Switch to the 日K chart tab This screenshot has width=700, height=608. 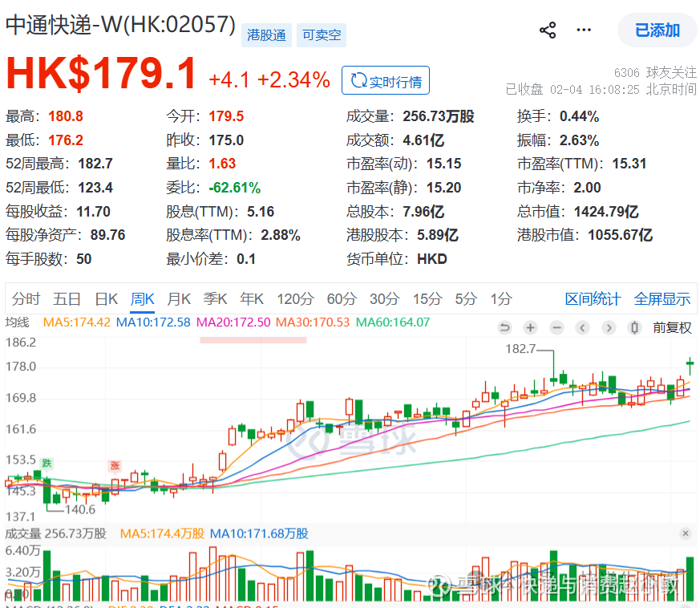[x=107, y=298]
